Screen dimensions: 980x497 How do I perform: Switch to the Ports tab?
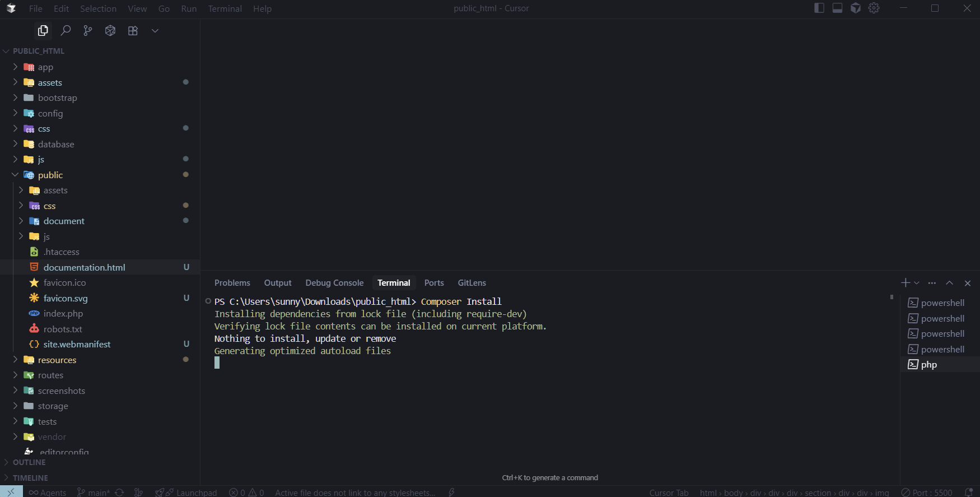coord(434,283)
